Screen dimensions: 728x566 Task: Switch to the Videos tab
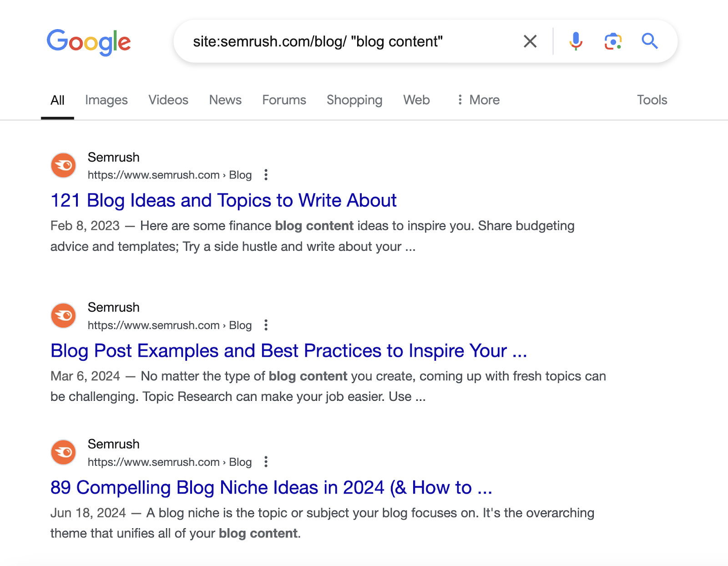(168, 100)
